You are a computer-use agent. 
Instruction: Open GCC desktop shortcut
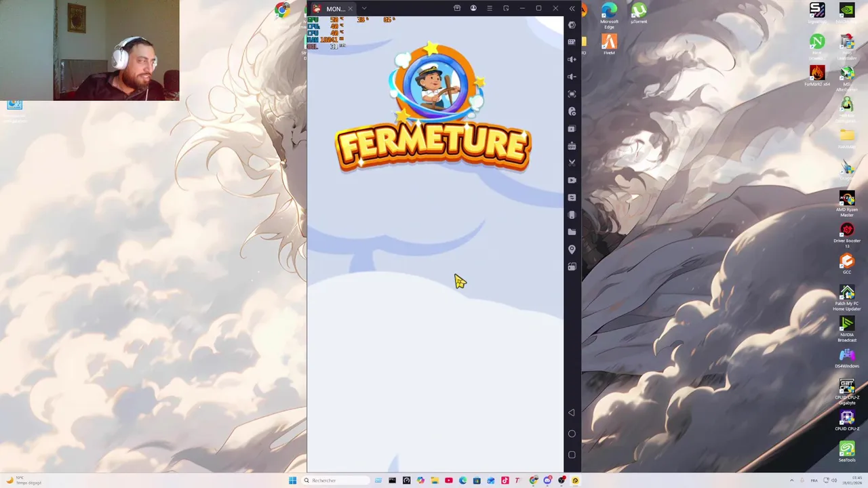[847, 264]
